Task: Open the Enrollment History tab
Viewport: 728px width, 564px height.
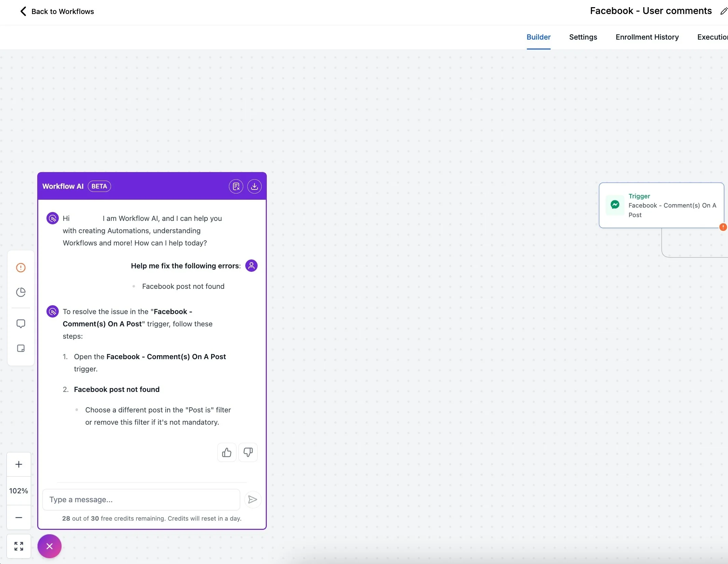Action: [647, 37]
